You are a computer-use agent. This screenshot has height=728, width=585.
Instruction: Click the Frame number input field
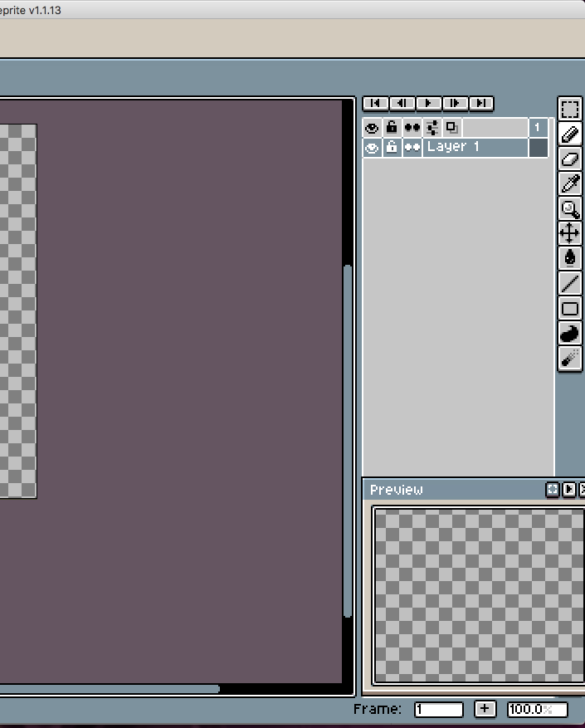point(439,710)
